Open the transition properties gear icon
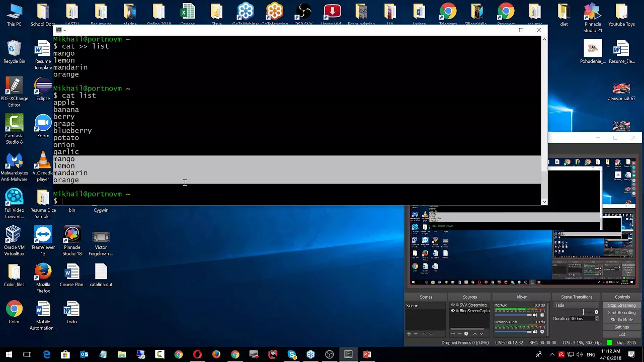The height and width of the screenshot is (362, 644). (597, 312)
